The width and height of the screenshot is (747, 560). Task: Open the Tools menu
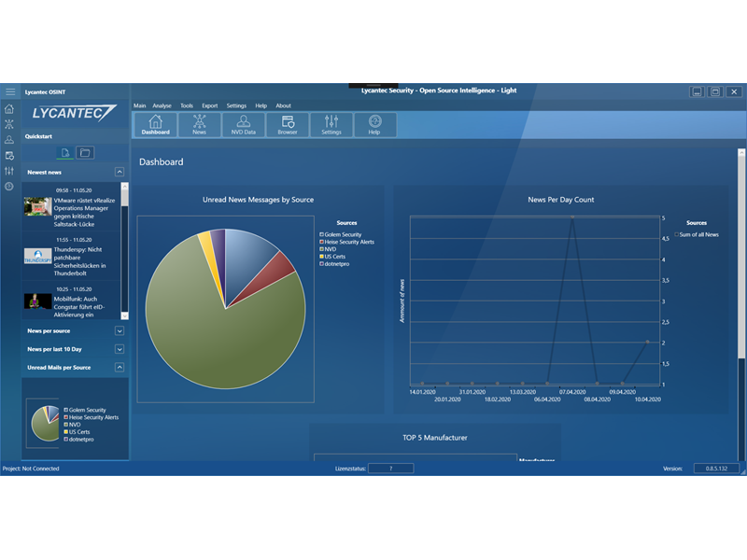click(x=187, y=105)
